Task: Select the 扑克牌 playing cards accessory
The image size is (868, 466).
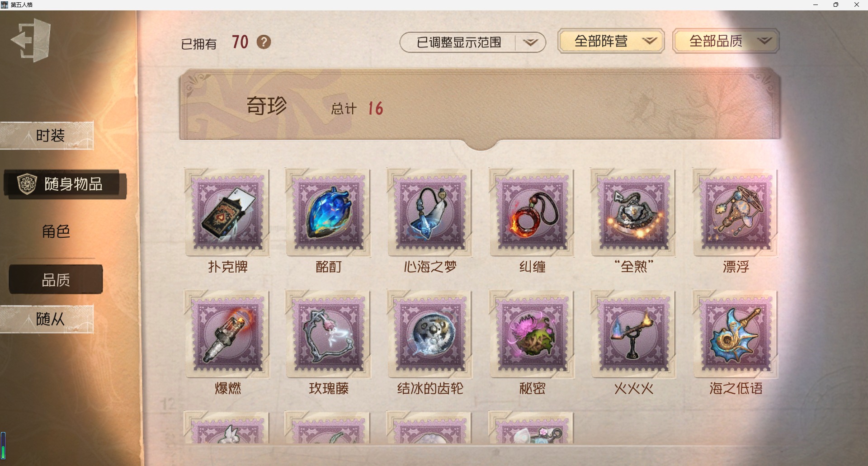Action: (x=227, y=212)
